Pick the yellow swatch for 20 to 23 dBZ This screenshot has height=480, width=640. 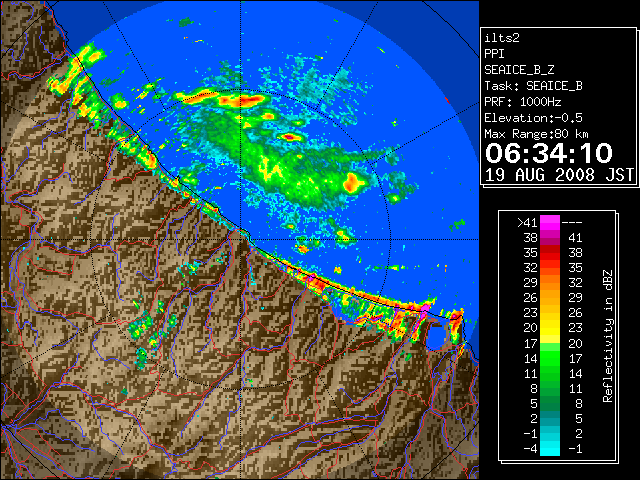tap(550, 328)
